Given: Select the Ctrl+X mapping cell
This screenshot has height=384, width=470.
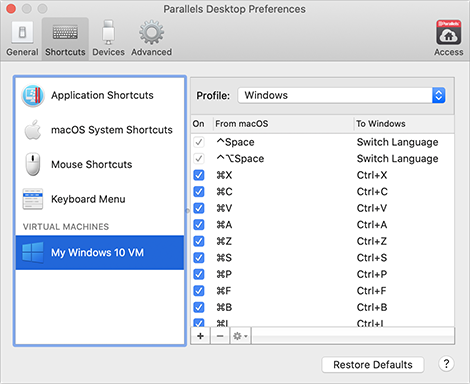Looking at the screenshot, I should pyautogui.click(x=372, y=175).
